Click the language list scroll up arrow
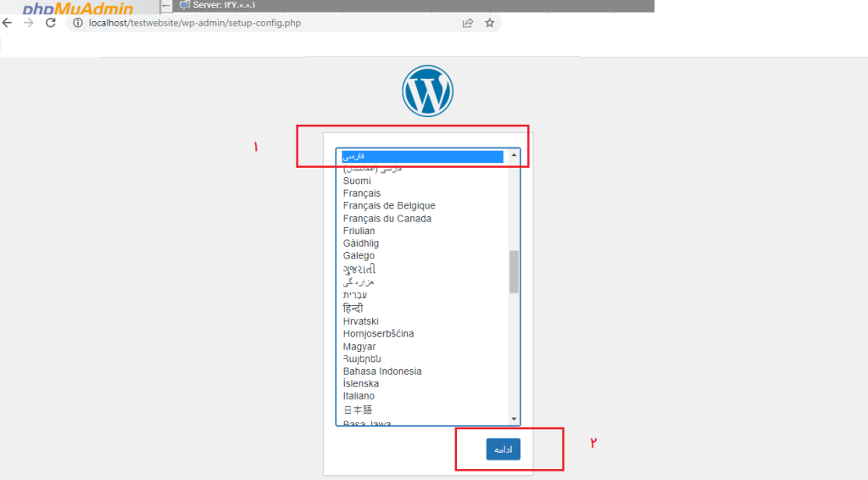Viewport: 868px width, 480px height. (x=514, y=155)
